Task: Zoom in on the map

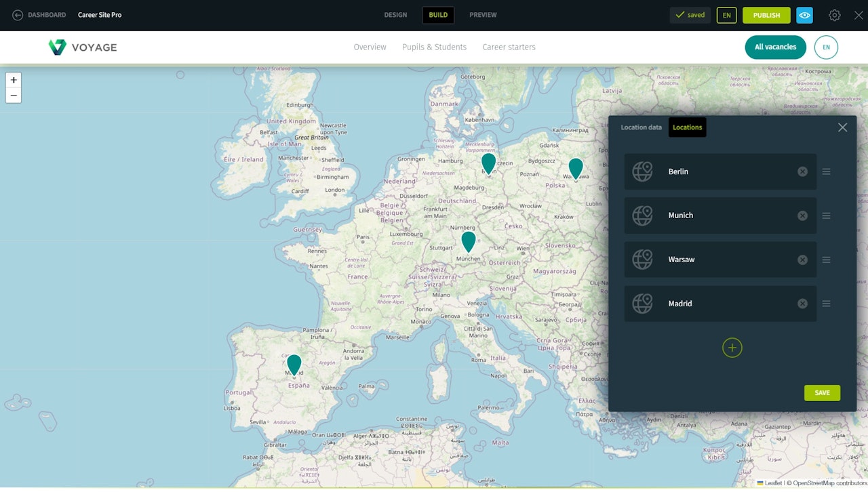Action: (14, 80)
